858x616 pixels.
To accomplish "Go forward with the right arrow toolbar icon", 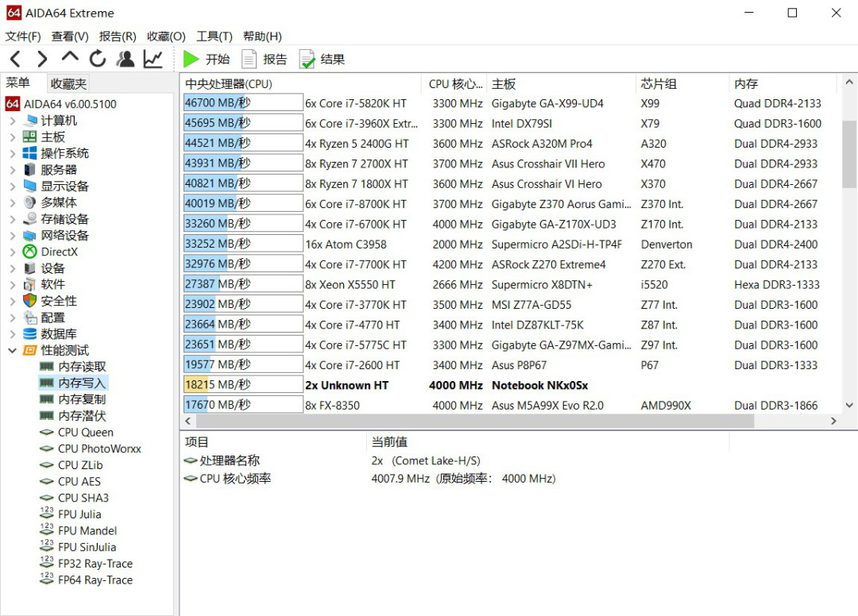I will tap(42, 59).
